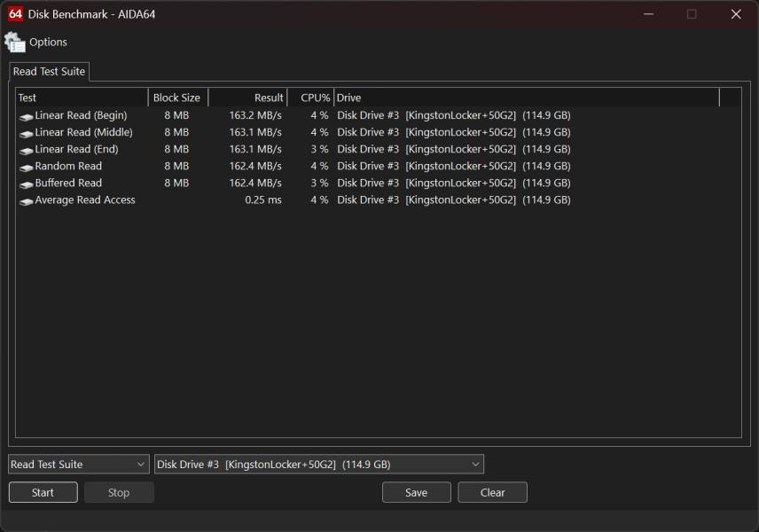
Task: Select the Average Read Access row text
Action: pos(85,199)
